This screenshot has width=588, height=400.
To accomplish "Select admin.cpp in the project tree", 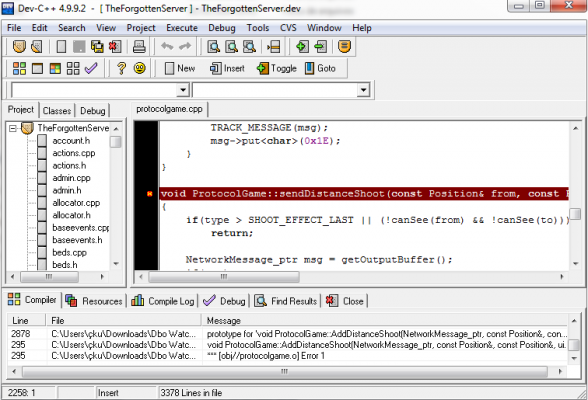I will coord(71,178).
